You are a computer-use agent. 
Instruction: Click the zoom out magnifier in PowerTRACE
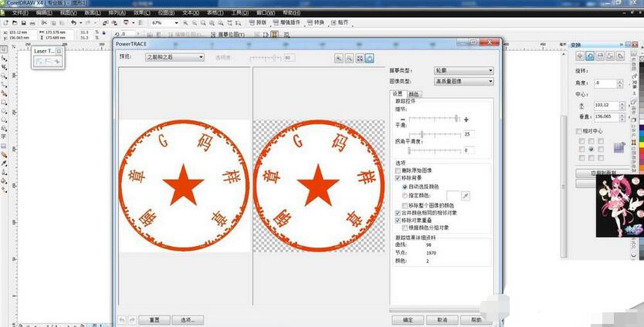pyautogui.click(x=349, y=58)
